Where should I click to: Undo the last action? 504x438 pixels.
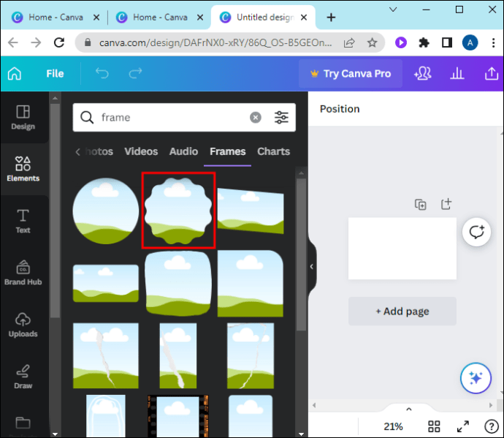[102, 73]
